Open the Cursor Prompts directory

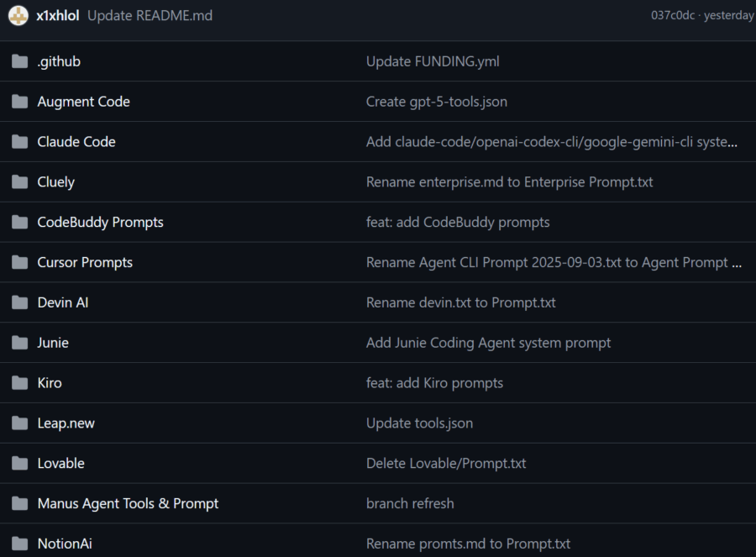point(85,262)
